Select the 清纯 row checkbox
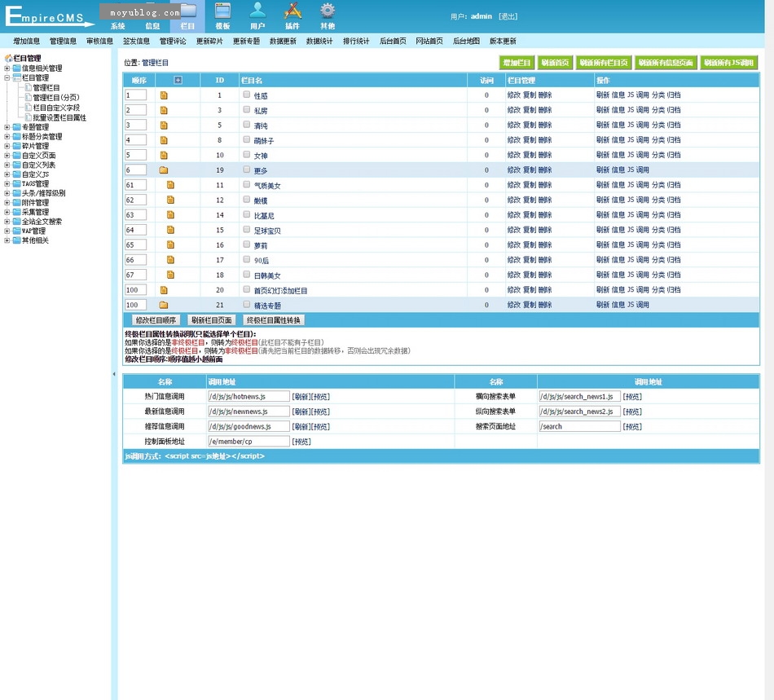774x700 pixels. [x=247, y=125]
